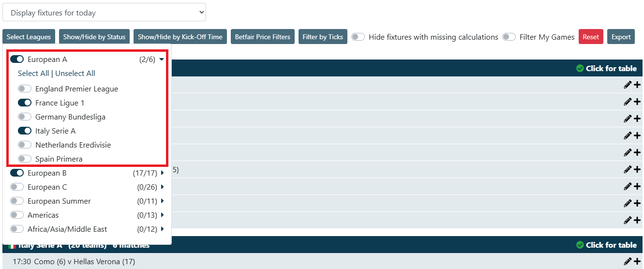Click the green check icon in the Italy Serie A header
The height and width of the screenshot is (269, 644).
pyautogui.click(x=580, y=245)
